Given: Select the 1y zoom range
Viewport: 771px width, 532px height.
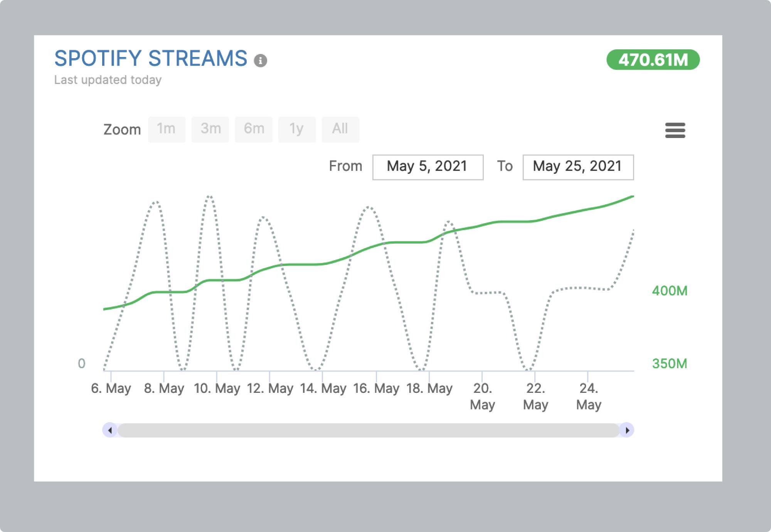Looking at the screenshot, I should [x=297, y=130].
